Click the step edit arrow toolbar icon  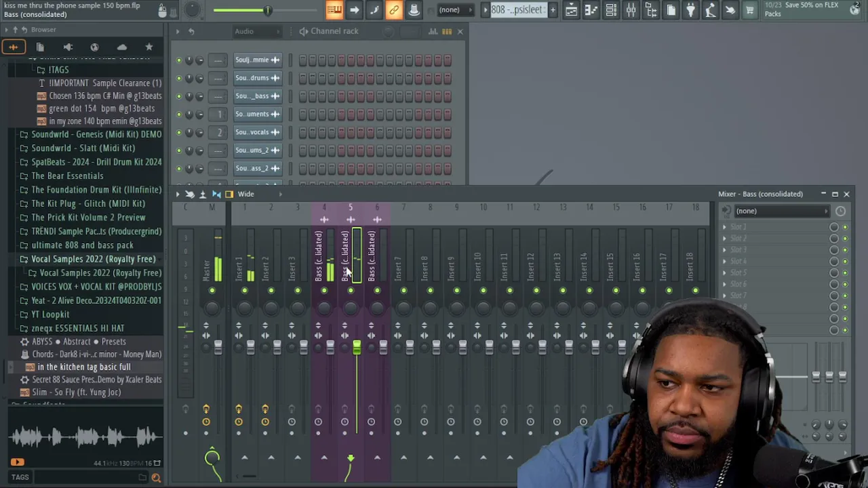pos(355,9)
